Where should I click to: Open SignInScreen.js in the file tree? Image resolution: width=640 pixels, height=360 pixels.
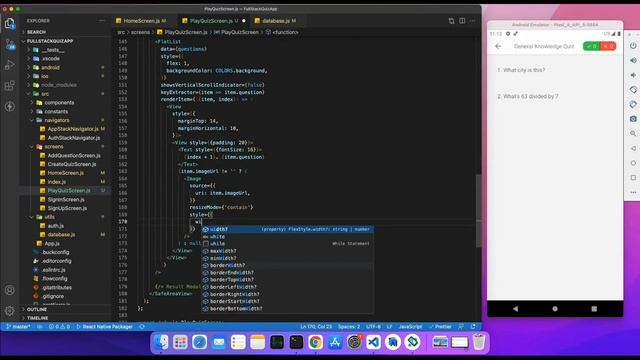(x=66, y=199)
